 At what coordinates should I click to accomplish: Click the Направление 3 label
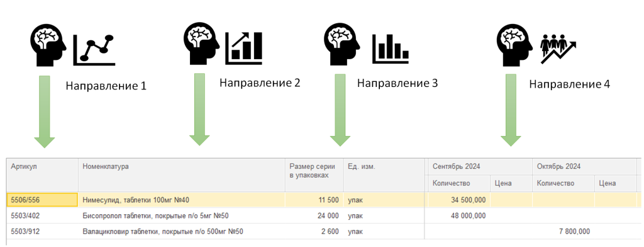(x=397, y=83)
